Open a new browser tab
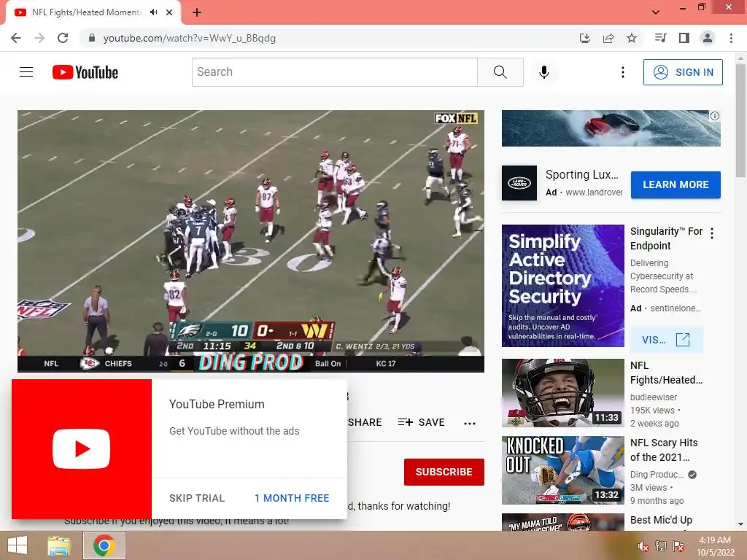This screenshot has width=747, height=560. 197,12
